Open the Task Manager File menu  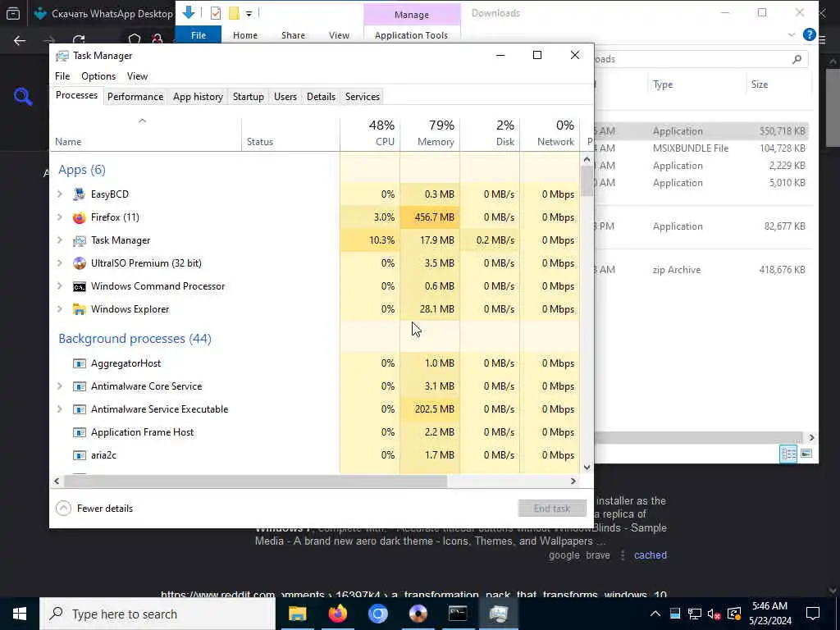coord(62,76)
